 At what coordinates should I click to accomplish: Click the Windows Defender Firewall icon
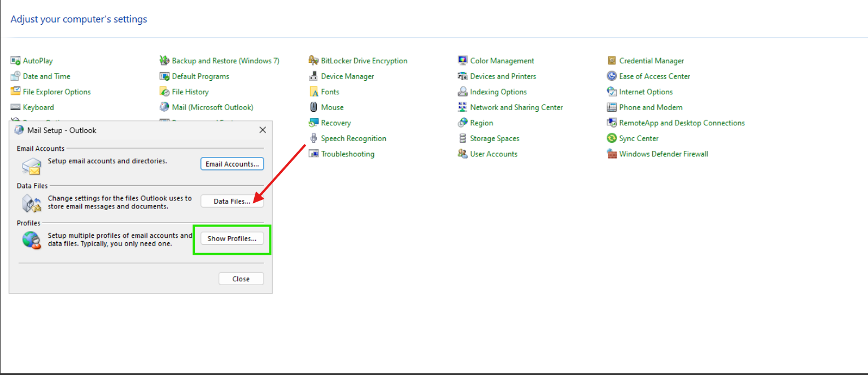click(x=612, y=154)
